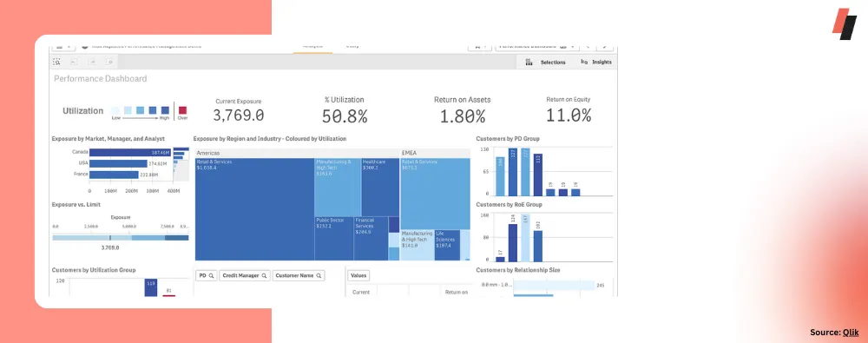The height and width of the screenshot is (343, 868).
Task: Select the % Utilization value 50.8%
Action: pyautogui.click(x=345, y=115)
